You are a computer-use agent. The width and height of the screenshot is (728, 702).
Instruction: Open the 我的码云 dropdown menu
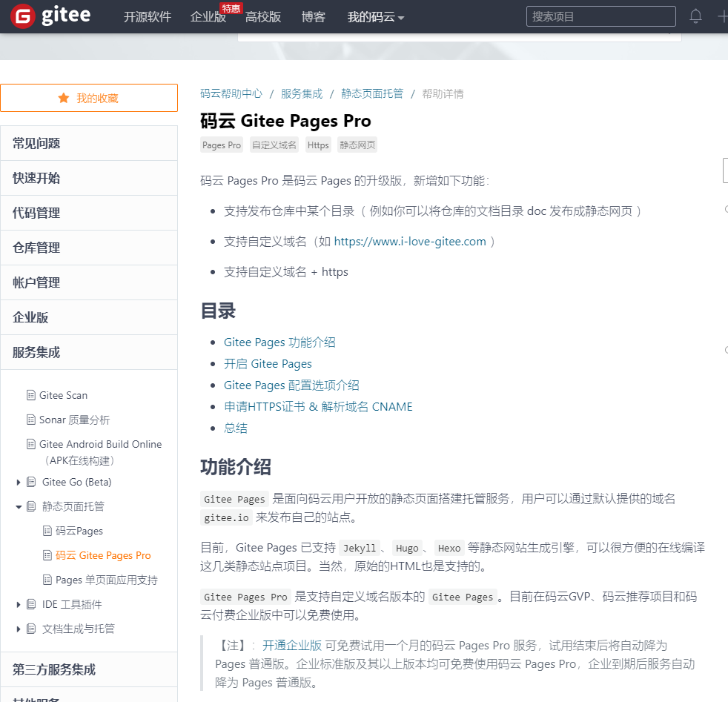click(376, 17)
